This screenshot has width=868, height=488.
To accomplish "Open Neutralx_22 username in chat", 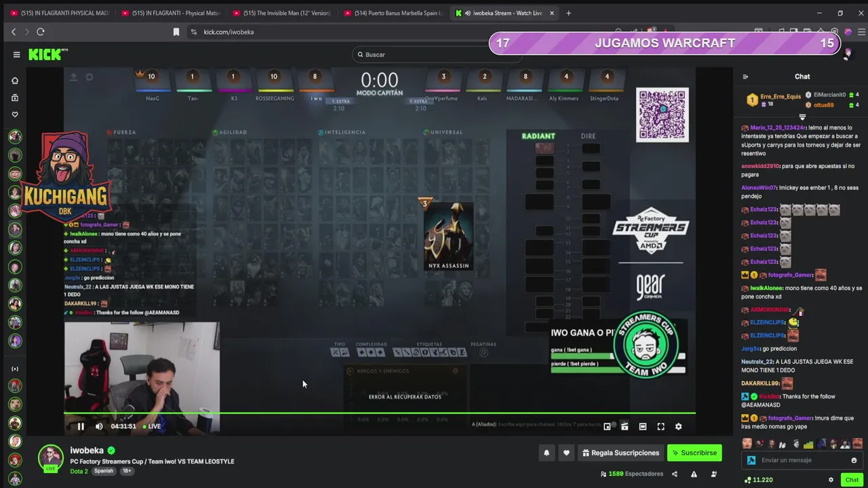I will tap(757, 362).
